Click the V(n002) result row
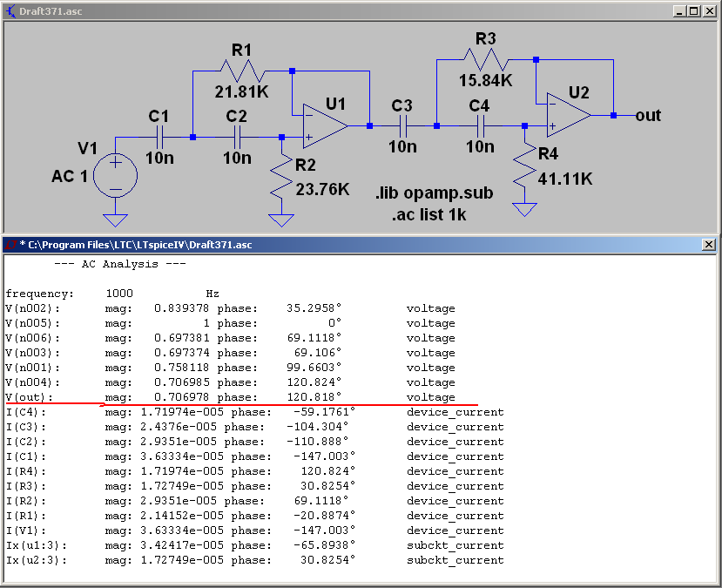The width and height of the screenshot is (722, 588). coord(230,308)
